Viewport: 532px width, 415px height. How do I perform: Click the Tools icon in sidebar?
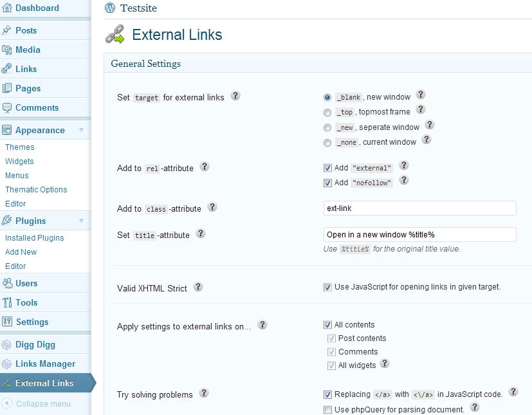[x=7, y=302]
